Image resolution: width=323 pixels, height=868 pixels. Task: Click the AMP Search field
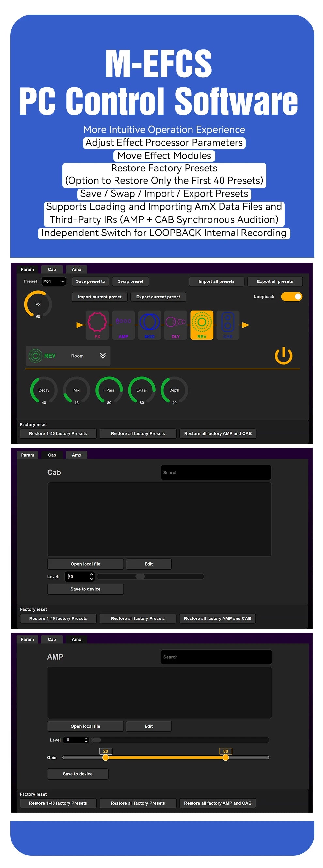coord(216,657)
